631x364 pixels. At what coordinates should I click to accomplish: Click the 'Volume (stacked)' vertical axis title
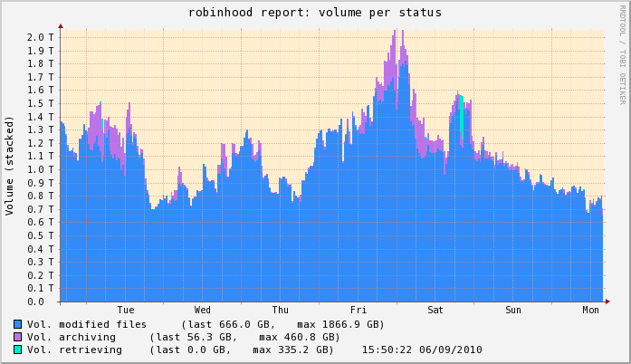pyautogui.click(x=10, y=165)
